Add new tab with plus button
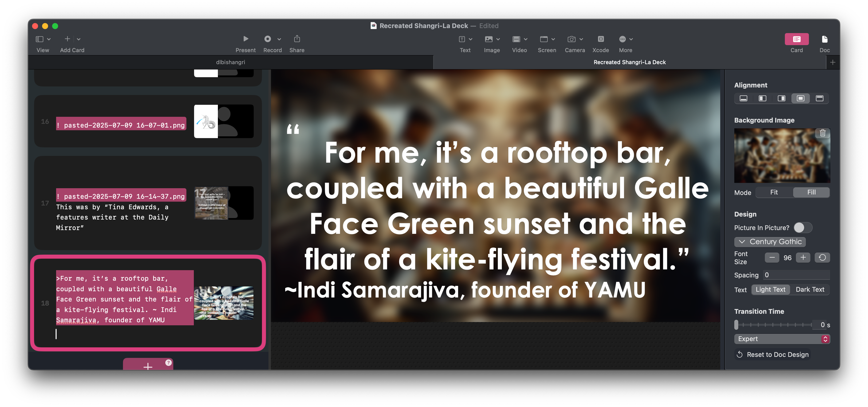Viewport: 868px width, 407px height. point(833,62)
